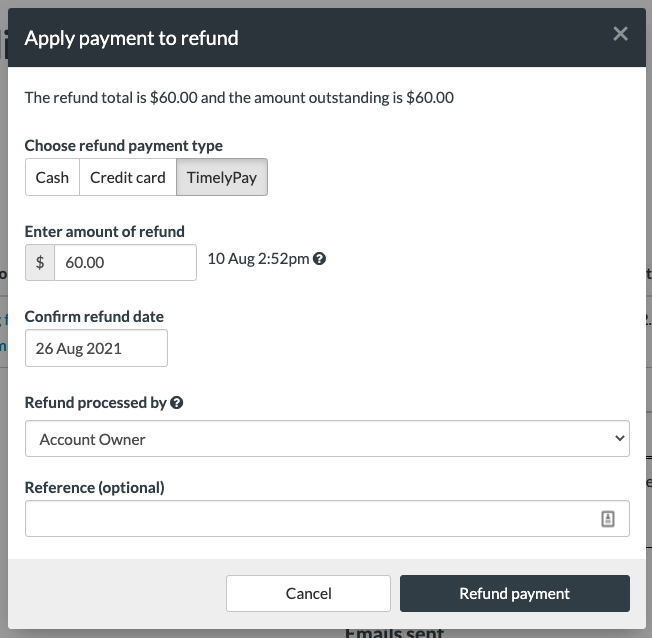Click the Reference (optional) label

click(95, 487)
